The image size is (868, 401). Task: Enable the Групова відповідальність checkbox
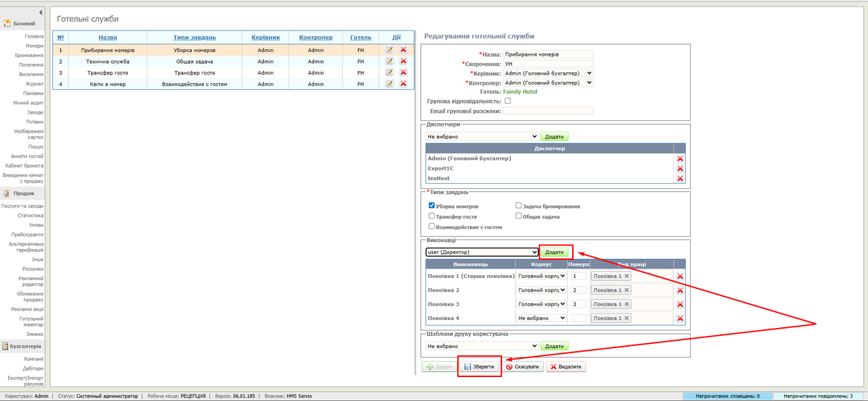(507, 101)
